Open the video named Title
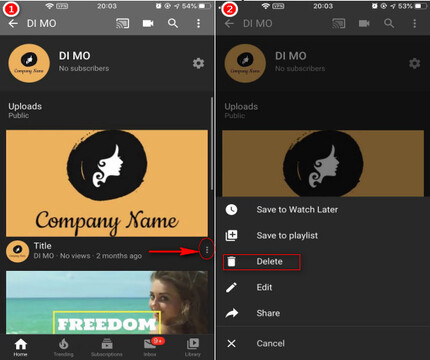Screen dimensions: 430x360 (43, 246)
